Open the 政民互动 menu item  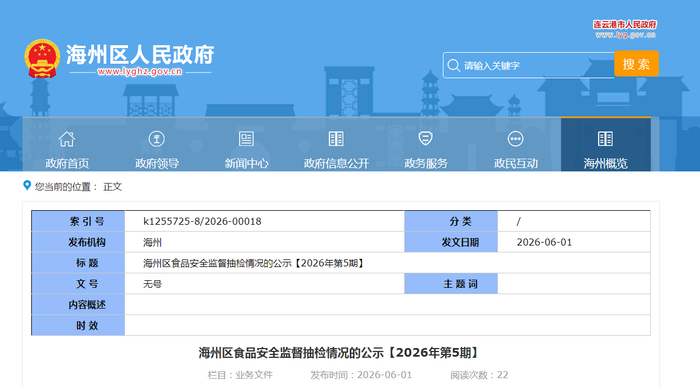[x=516, y=163]
